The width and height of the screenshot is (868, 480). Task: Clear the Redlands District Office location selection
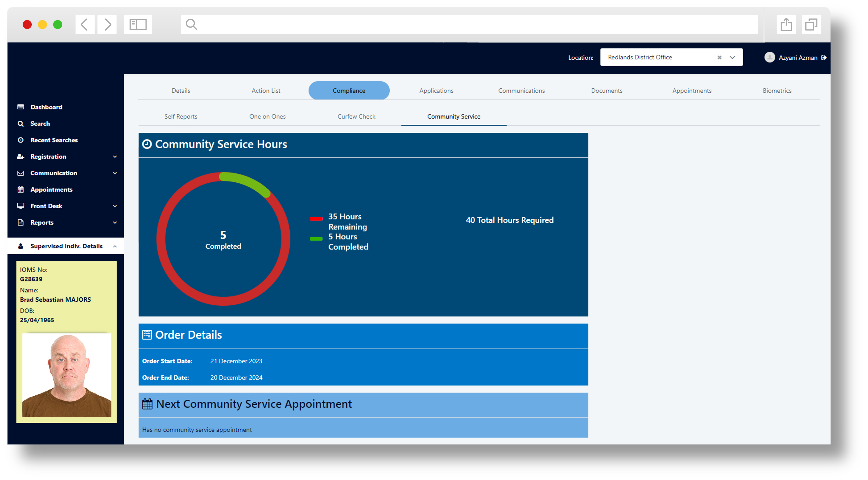pos(719,57)
